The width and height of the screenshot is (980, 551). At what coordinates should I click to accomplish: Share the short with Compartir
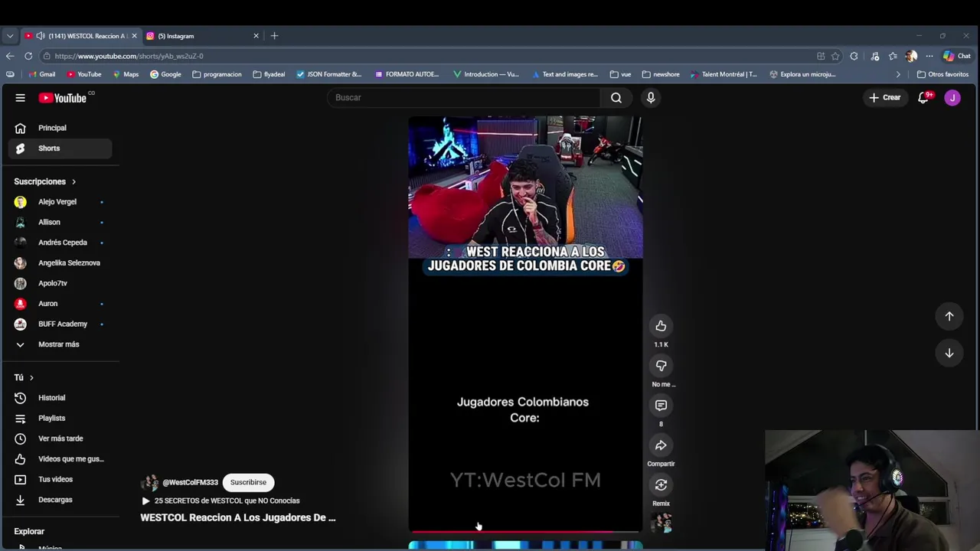click(661, 445)
